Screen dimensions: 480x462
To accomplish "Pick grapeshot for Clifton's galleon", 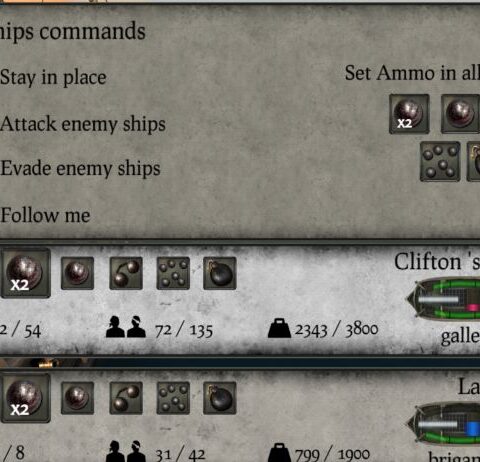I will pyautogui.click(x=173, y=273).
